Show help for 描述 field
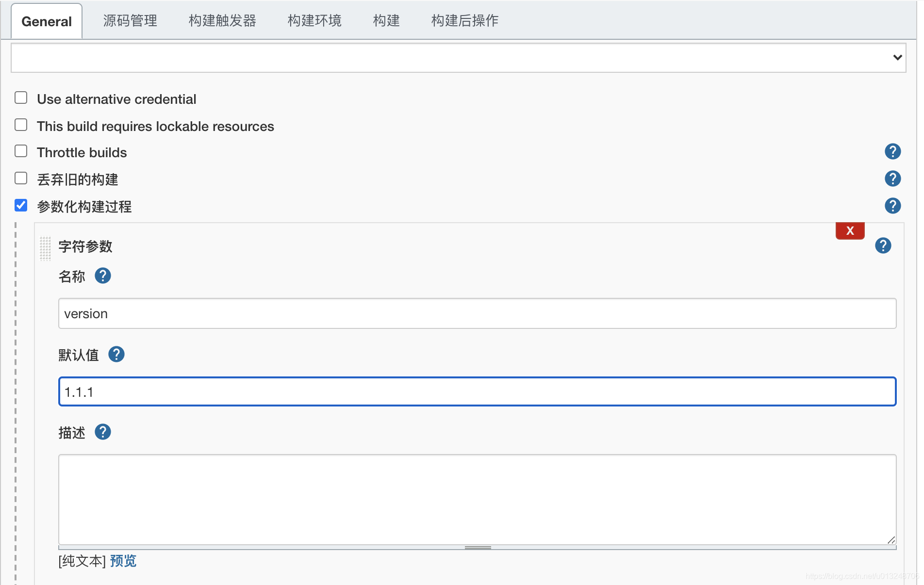 click(x=102, y=432)
